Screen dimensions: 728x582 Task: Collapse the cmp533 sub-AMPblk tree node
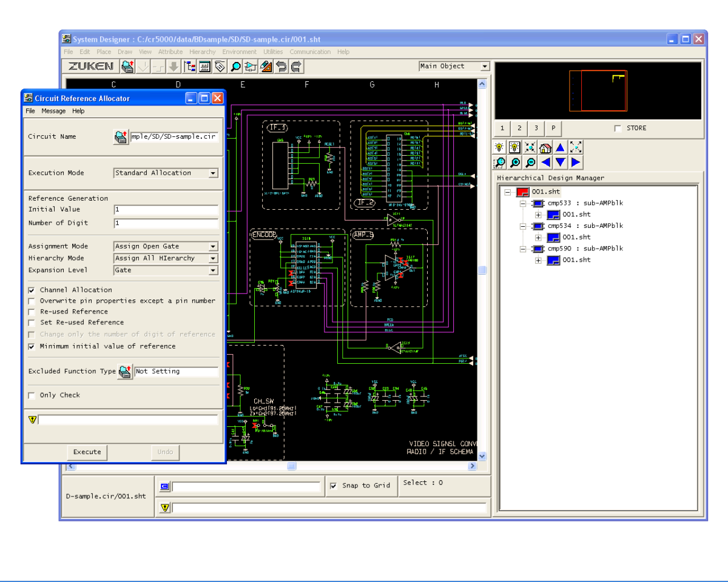pyautogui.click(x=523, y=203)
